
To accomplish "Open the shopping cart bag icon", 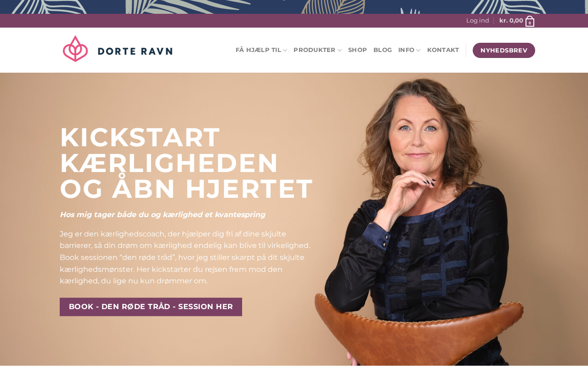I will [x=530, y=21].
